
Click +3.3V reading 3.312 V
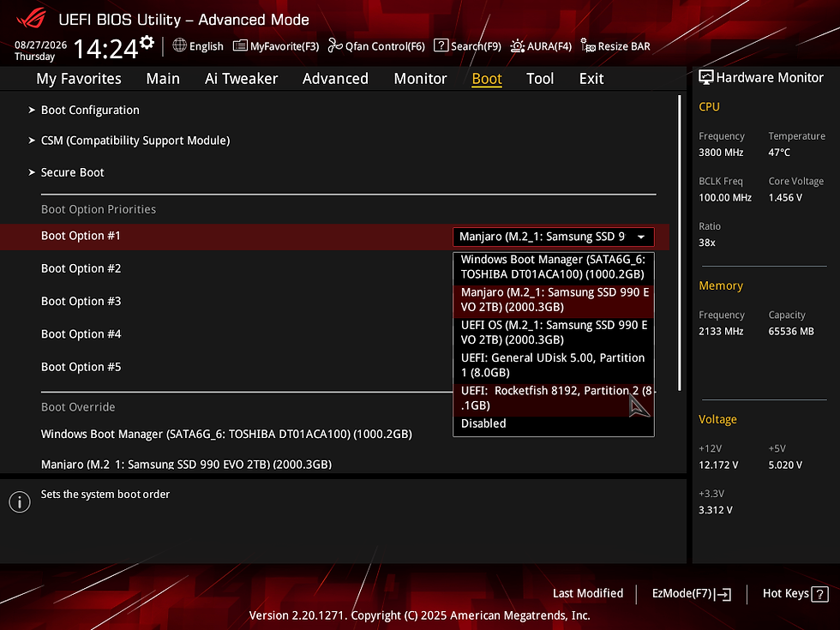coord(716,510)
